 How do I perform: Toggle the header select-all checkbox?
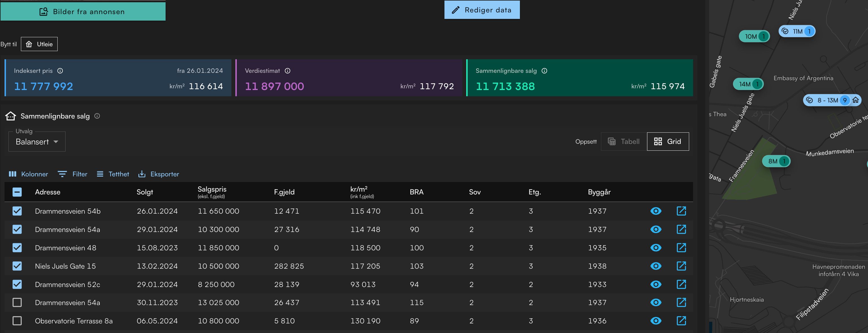click(x=17, y=192)
